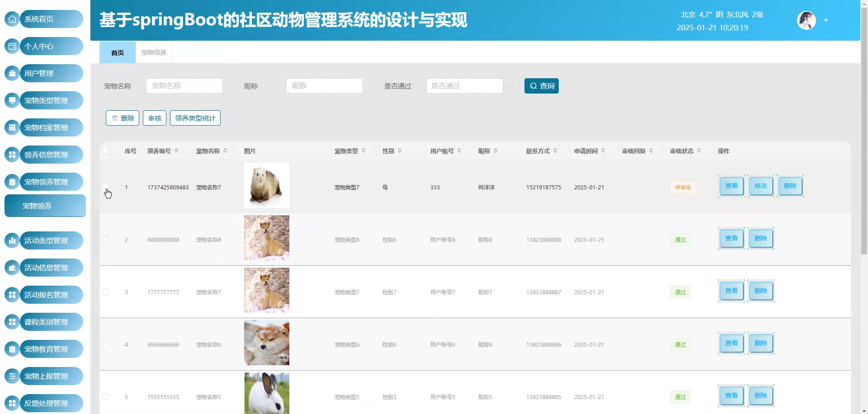Switch to the 宠物领养 tab
The image size is (868, 414).
[x=154, y=52]
